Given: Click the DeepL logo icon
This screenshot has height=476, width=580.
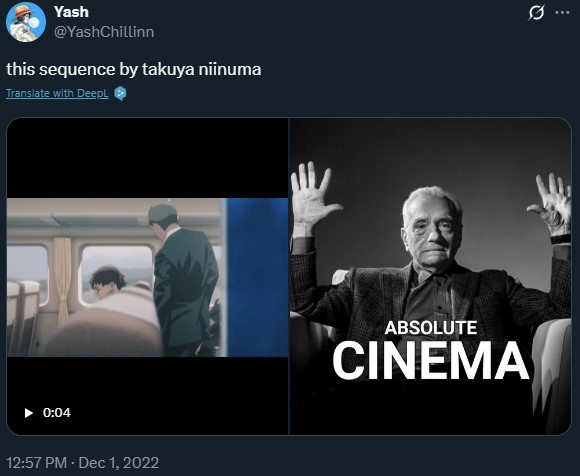Looking at the screenshot, I should pos(120,93).
